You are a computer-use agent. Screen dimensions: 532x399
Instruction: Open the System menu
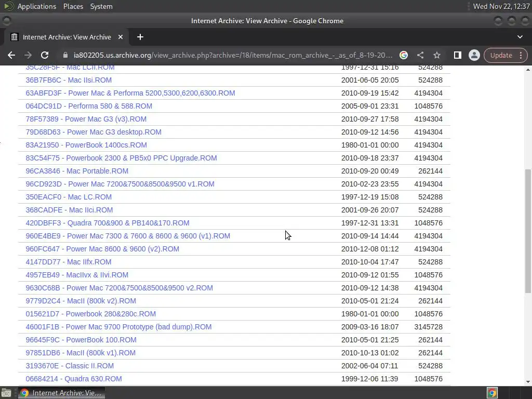pos(101,6)
